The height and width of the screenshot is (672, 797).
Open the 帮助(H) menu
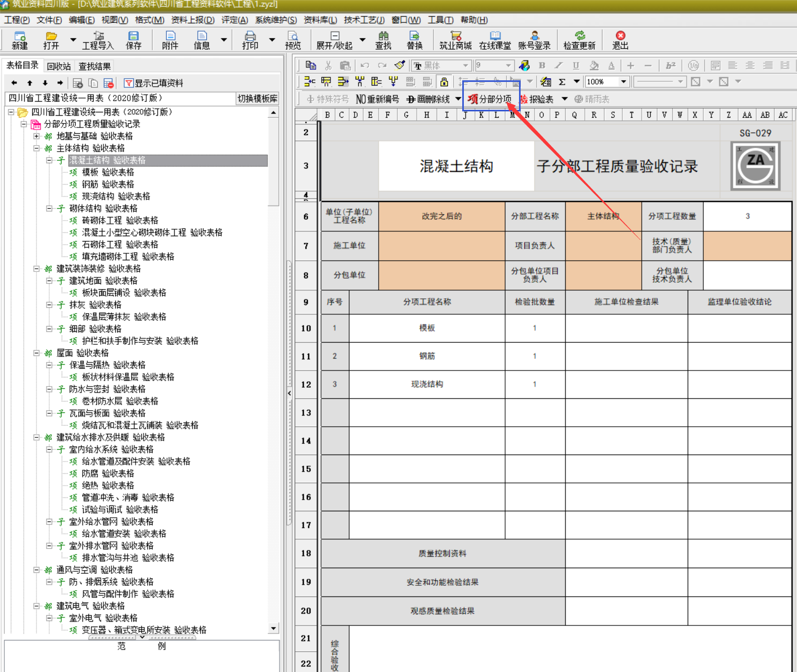point(474,20)
